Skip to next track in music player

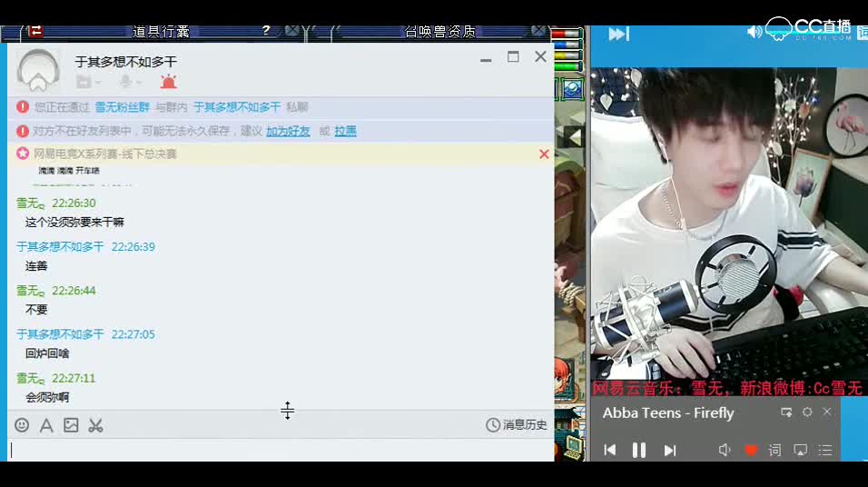(670, 450)
